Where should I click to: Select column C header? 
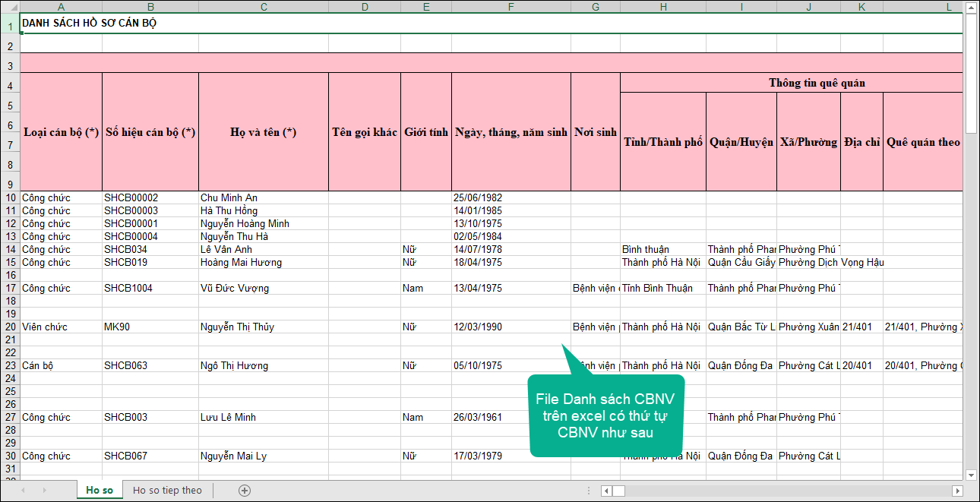point(264,7)
